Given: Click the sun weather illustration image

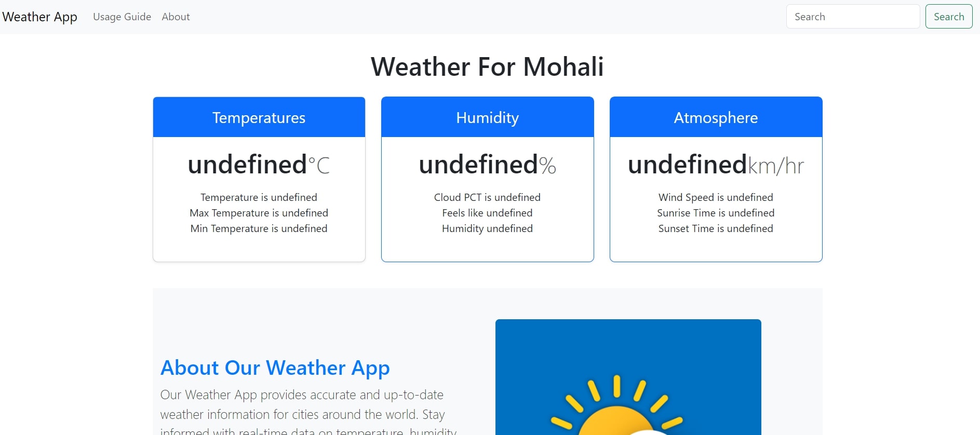Looking at the screenshot, I should click(628, 377).
